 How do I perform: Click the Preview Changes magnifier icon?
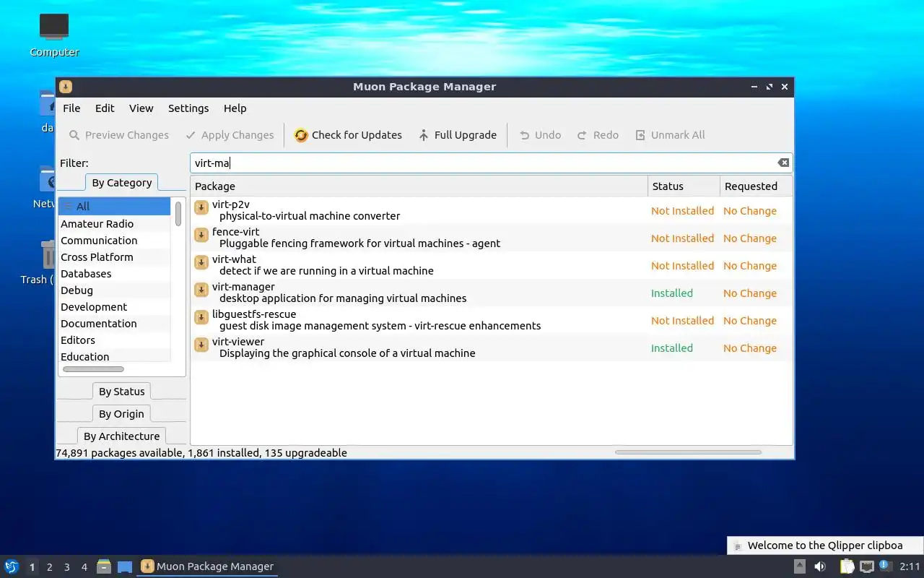(74, 135)
